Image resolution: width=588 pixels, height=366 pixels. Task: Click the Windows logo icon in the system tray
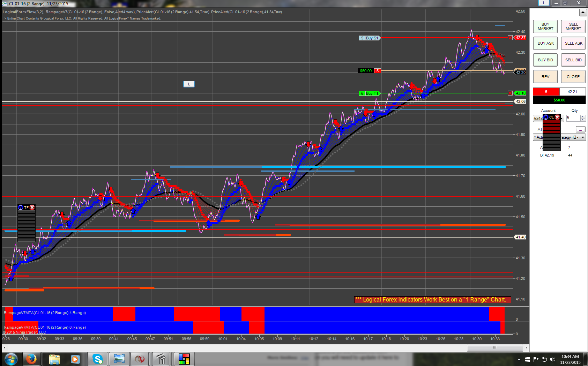click(527, 359)
